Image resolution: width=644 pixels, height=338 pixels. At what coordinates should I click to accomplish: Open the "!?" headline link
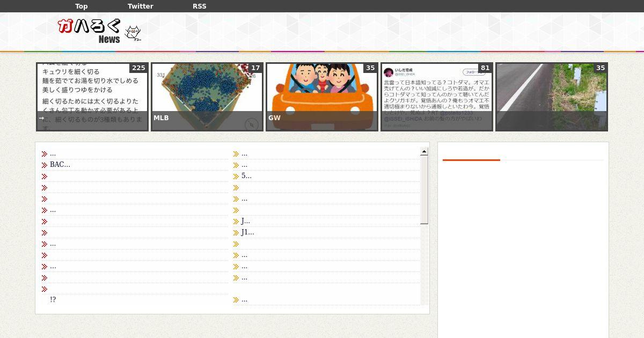click(53, 300)
